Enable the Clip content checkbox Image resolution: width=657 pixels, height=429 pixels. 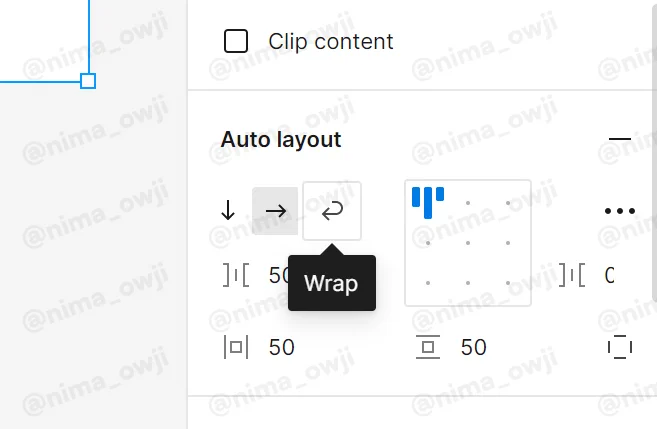(x=236, y=41)
